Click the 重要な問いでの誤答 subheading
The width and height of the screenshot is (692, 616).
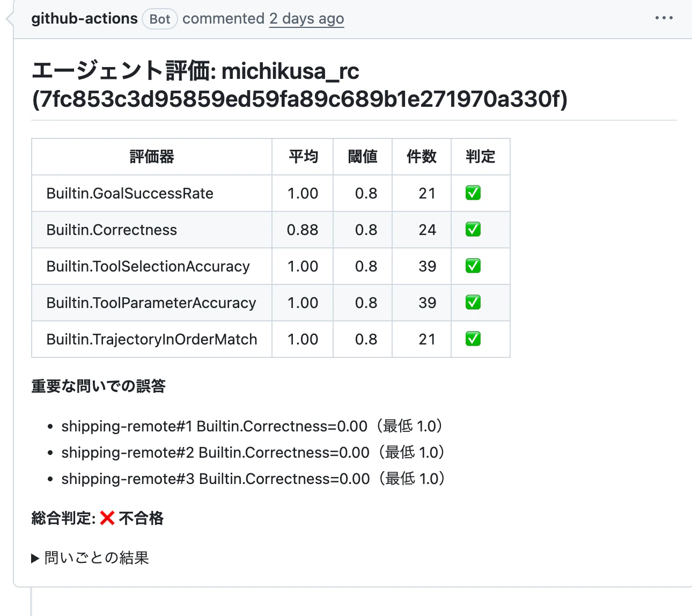point(99,386)
